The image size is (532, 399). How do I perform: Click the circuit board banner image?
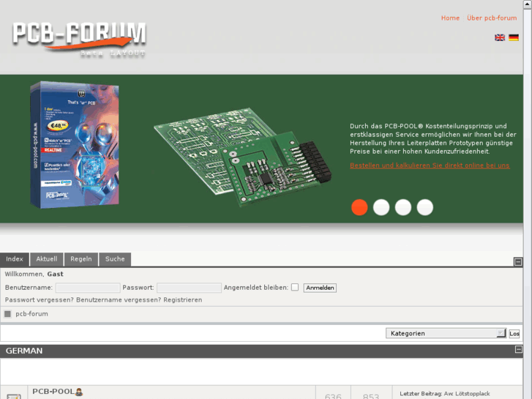242,157
